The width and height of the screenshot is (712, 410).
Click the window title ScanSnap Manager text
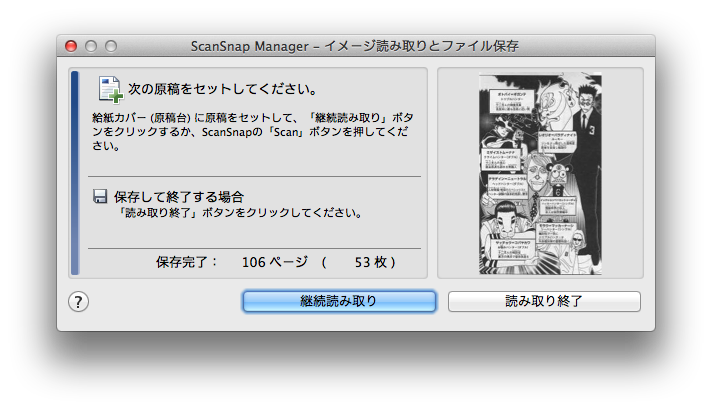355,46
